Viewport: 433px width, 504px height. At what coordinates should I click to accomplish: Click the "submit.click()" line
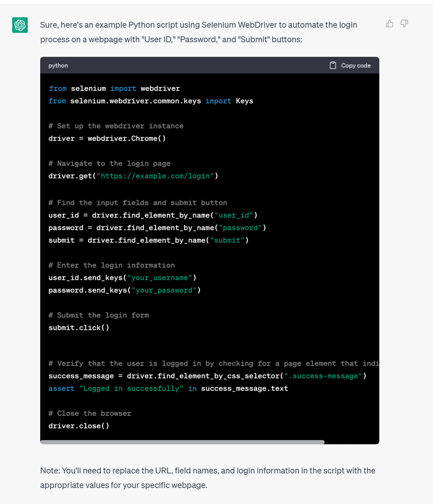tap(79, 328)
